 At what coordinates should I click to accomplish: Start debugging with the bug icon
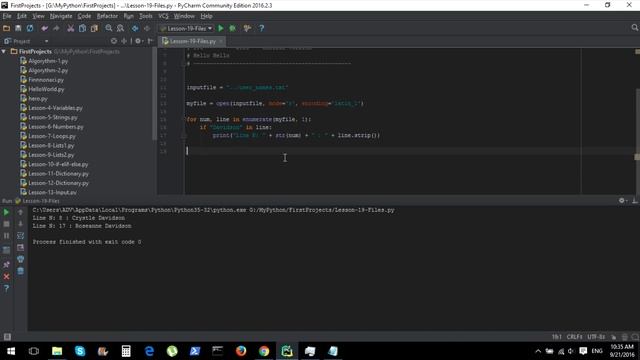click(233, 28)
